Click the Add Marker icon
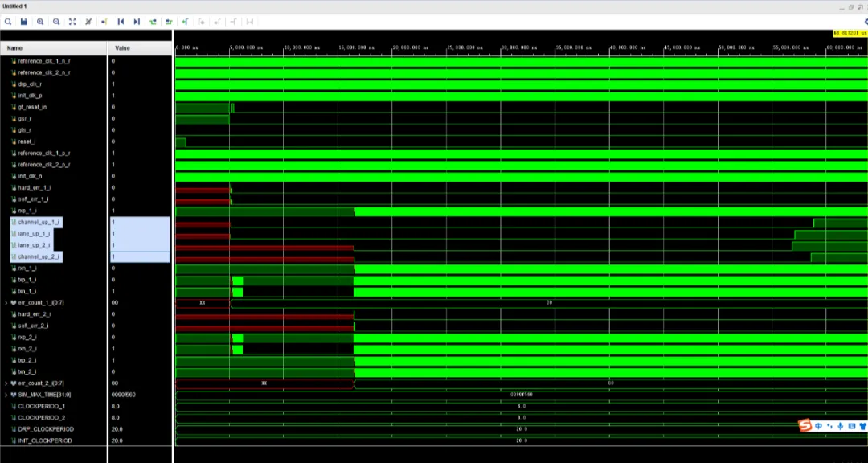868x463 pixels. 185,22
